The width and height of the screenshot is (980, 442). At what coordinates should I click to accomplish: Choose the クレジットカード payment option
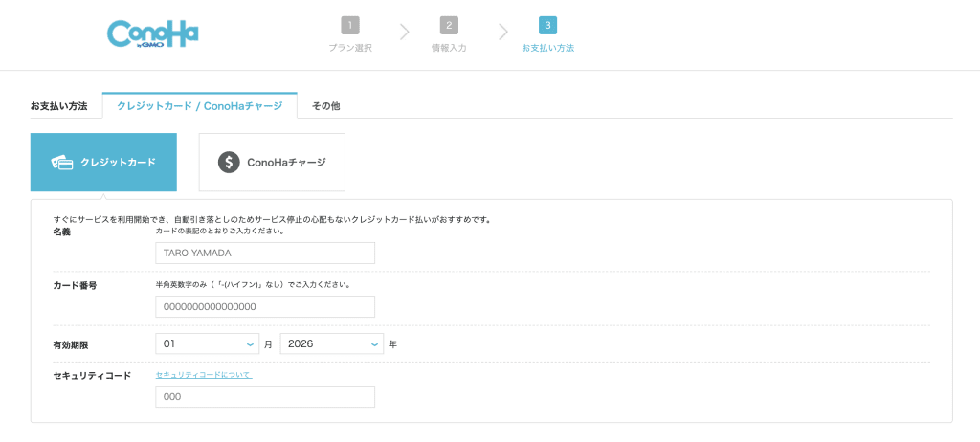(103, 162)
